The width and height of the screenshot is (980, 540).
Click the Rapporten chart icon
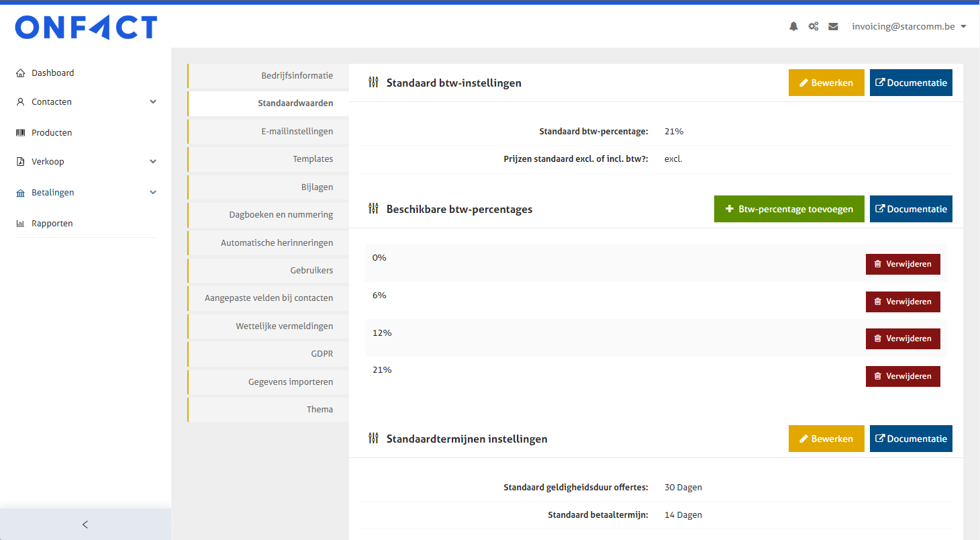point(20,224)
